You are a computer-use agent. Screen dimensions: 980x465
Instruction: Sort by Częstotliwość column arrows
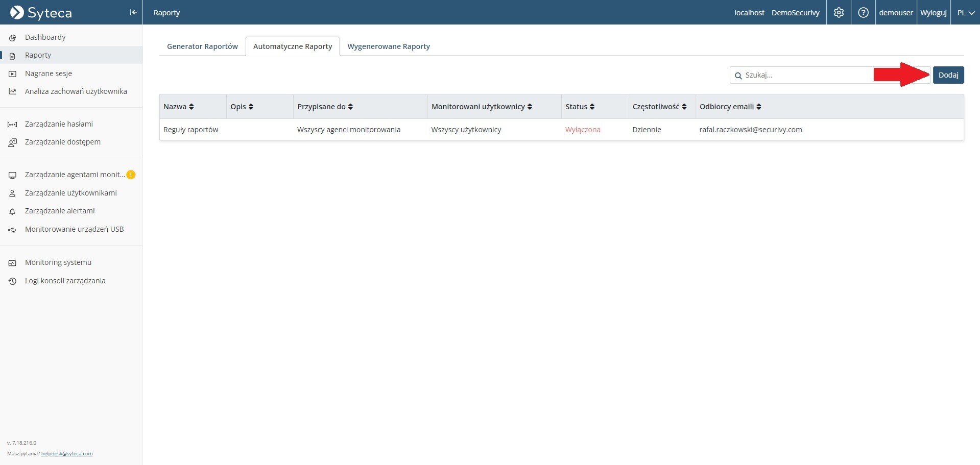tap(684, 107)
